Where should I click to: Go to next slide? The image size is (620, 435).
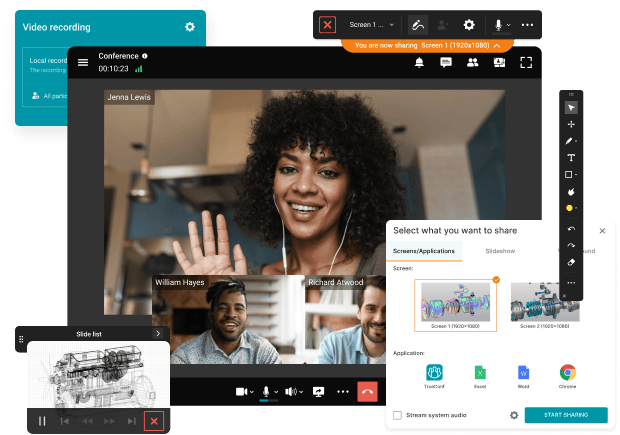click(x=110, y=421)
